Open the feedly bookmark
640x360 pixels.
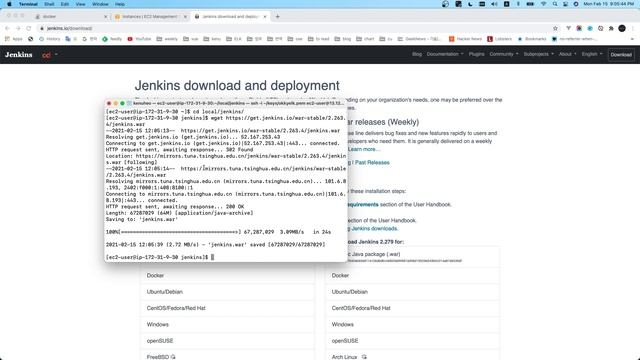point(112,39)
